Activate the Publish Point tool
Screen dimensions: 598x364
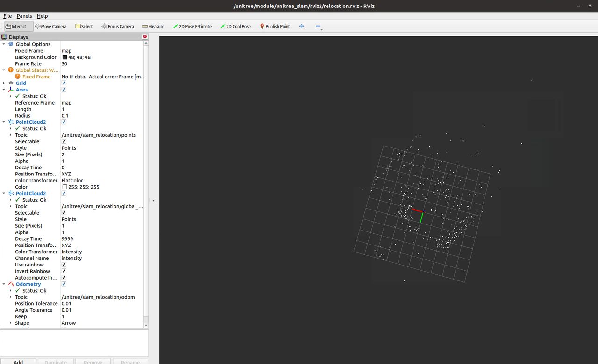[275, 27]
